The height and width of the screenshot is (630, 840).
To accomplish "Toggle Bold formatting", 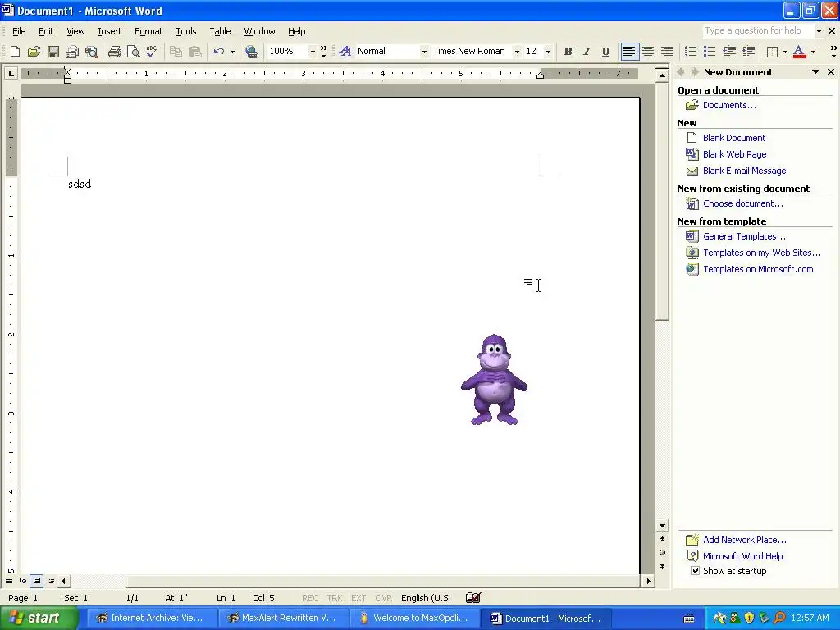I will (x=568, y=52).
